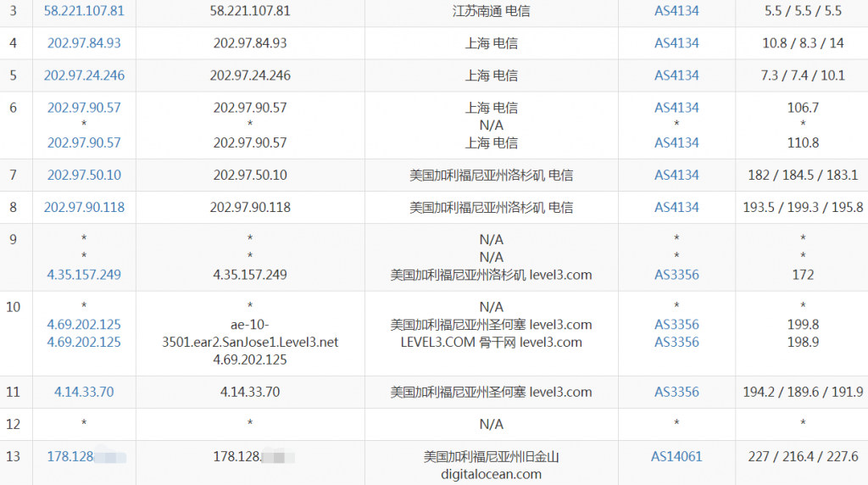The height and width of the screenshot is (485, 868).
Task: Select the latency values 5.5 / 5.5 / 5.5
Action: (x=803, y=10)
